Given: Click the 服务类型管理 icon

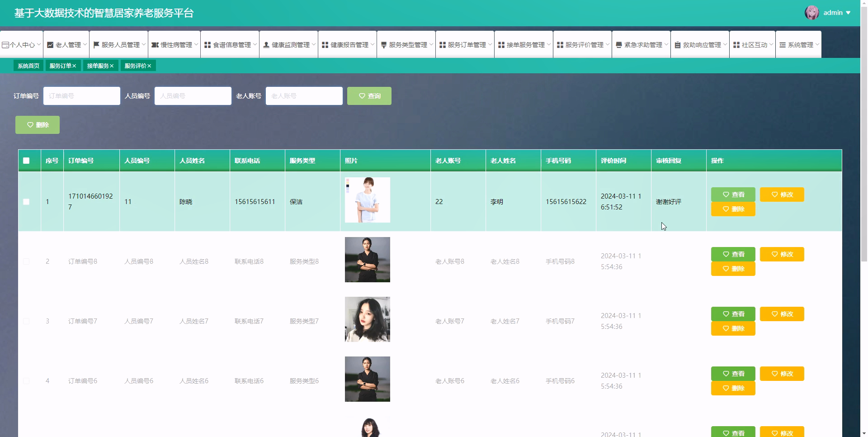Looking at the screenshot, I should 384,45.
